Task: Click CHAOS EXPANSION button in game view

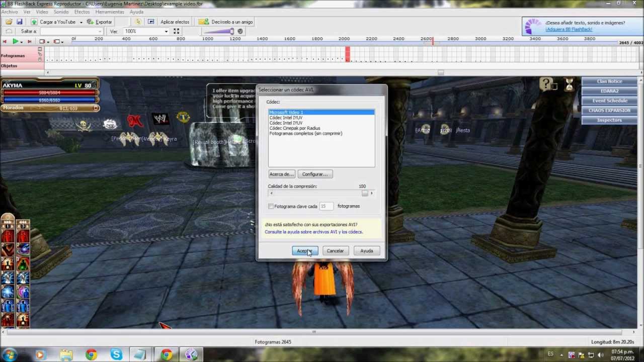Action: click(609, 110)
